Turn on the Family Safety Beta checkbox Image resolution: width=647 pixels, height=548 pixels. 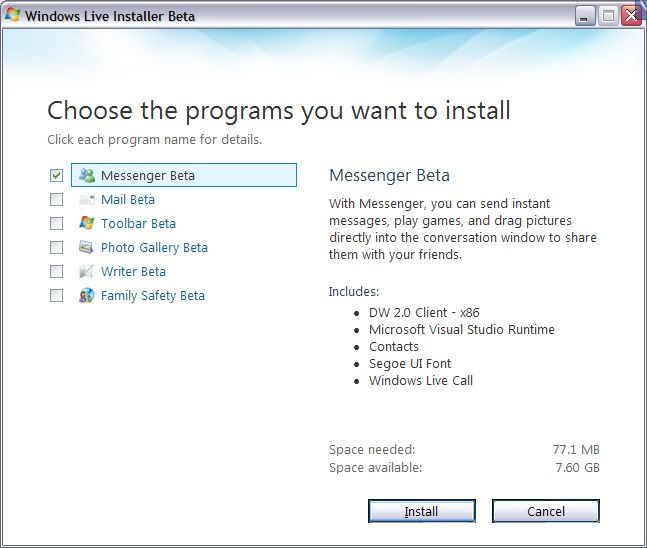[57, 295]
